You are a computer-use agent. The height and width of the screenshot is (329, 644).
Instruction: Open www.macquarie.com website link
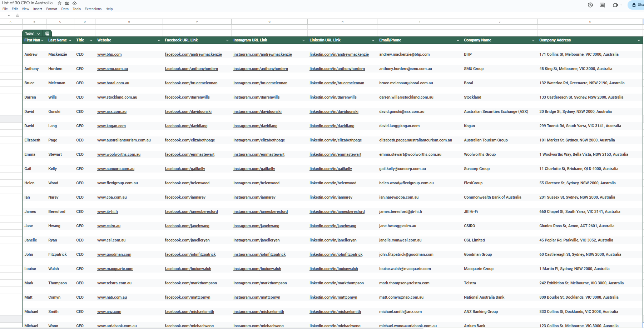point(115,269)
